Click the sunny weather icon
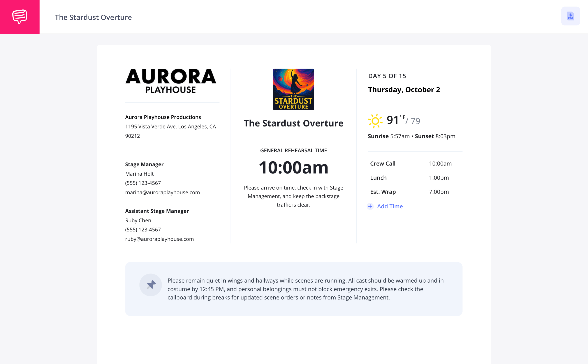The width and height of the screenshot is (588, 364). point(375,121)
